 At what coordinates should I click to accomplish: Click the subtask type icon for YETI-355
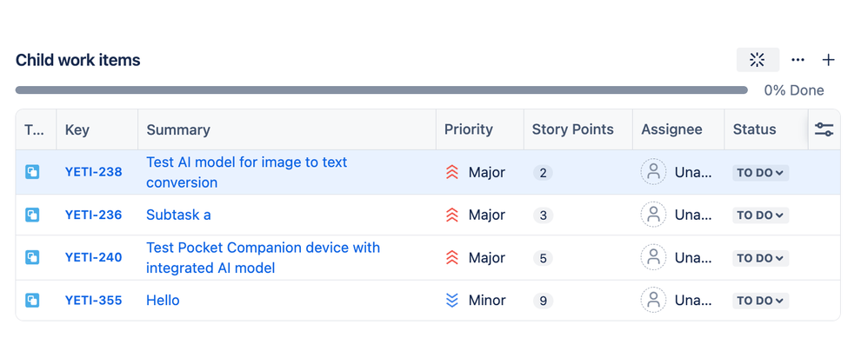(32, 301)
